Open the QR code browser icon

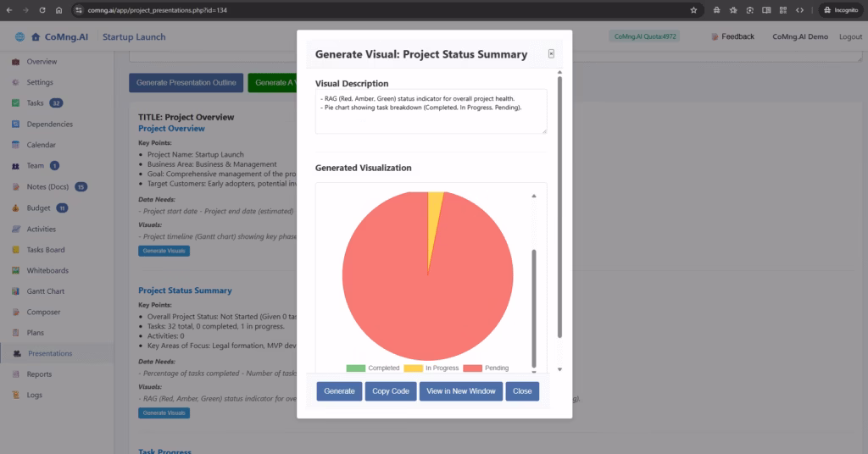pos(783,10)
